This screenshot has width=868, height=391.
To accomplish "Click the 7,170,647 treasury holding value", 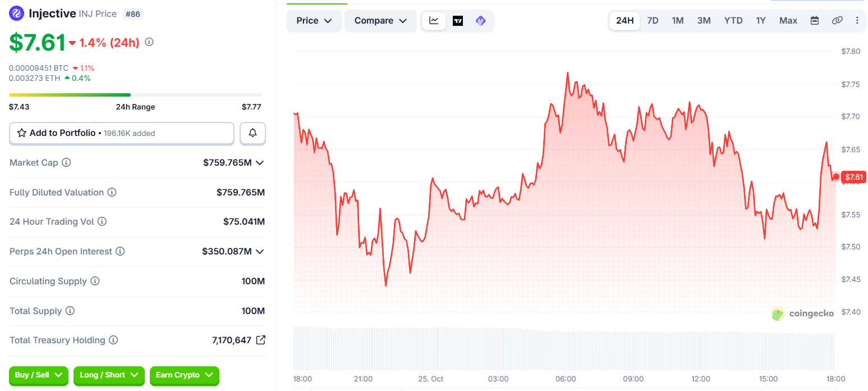I will click(232, 340).
